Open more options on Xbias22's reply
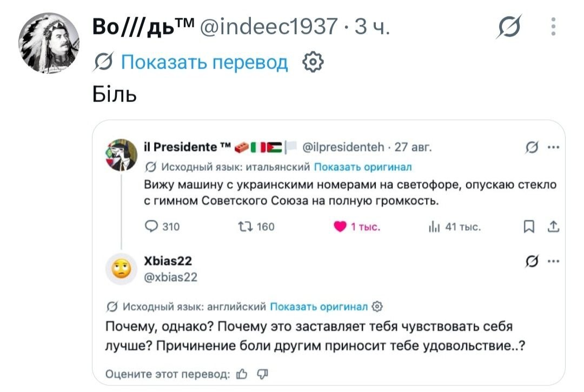This screenshot has height=392, width=584. (x=554, y=261)
